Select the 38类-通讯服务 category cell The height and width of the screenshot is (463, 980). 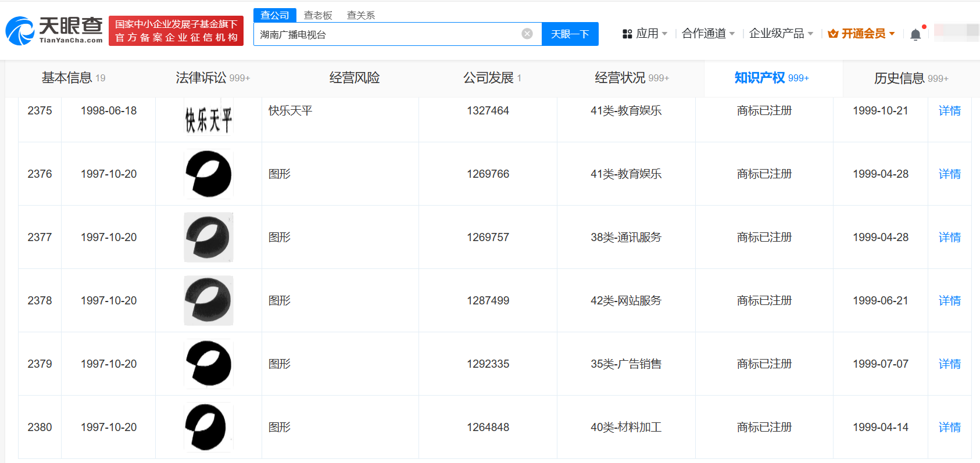[626, 237]
